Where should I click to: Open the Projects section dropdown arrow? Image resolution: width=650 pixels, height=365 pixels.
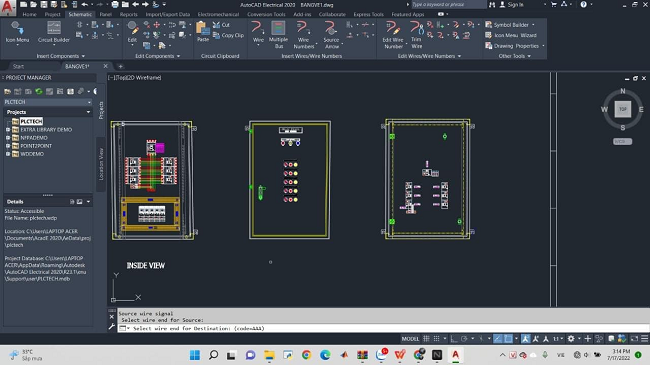point(88,112)
